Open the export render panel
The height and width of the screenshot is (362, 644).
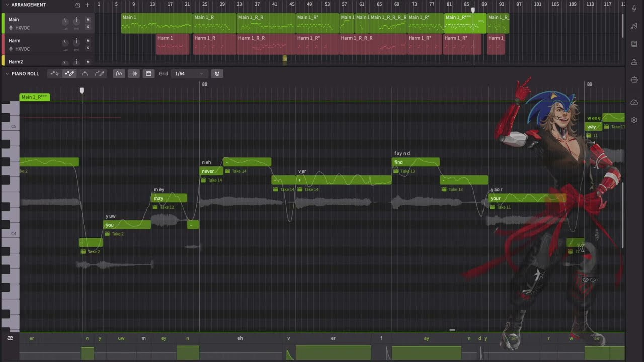click(634, 62)
